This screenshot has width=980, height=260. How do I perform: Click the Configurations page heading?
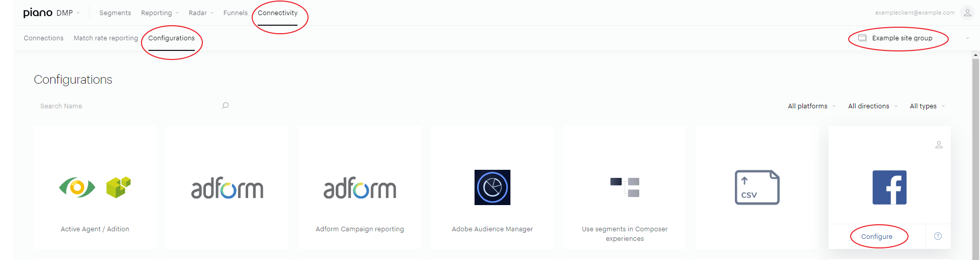coord(73,80)
